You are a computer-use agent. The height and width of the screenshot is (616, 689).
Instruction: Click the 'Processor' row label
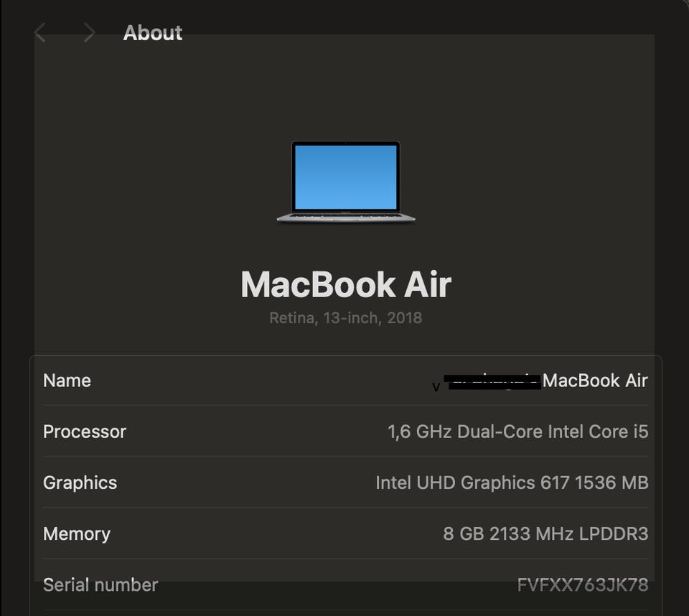[85, 431]
